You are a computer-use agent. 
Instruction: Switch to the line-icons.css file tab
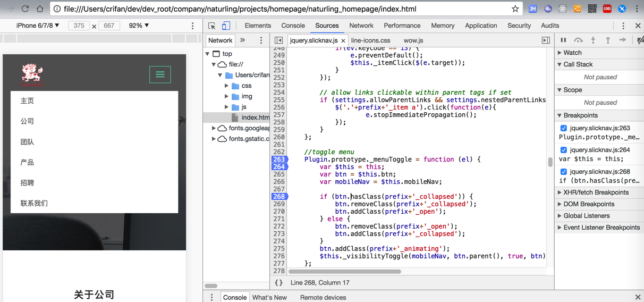[370, 40]
